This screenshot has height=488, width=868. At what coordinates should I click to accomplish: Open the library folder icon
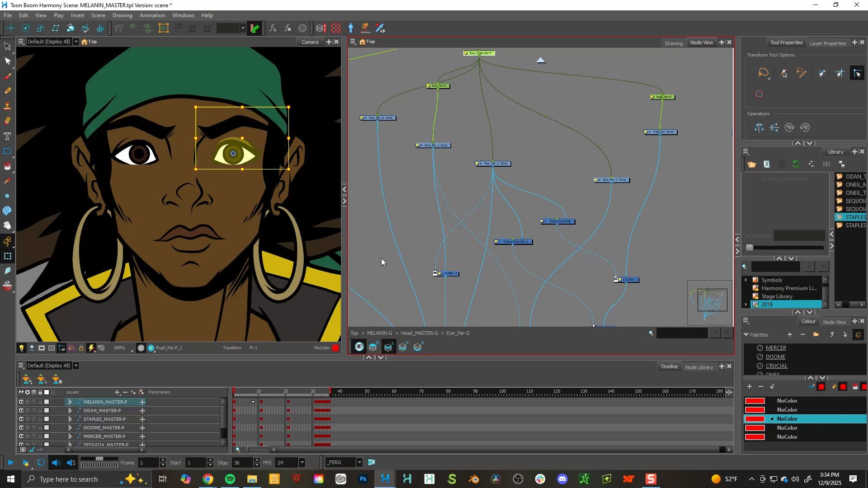tap(751, 164)
